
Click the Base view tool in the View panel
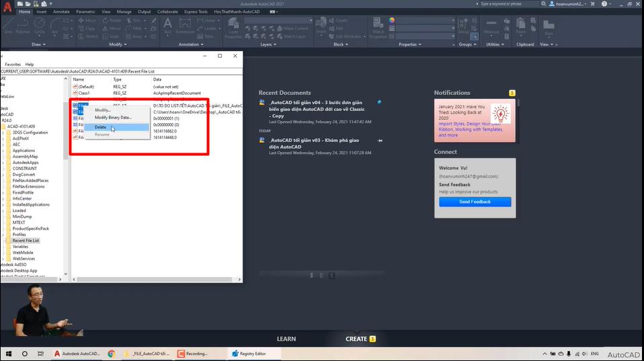549,27
